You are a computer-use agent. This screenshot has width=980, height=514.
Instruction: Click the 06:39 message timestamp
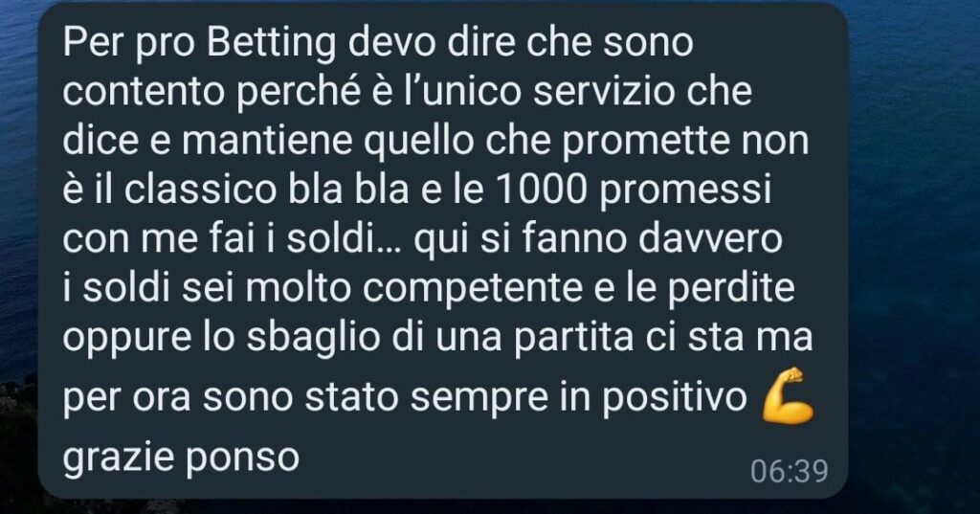790,472
